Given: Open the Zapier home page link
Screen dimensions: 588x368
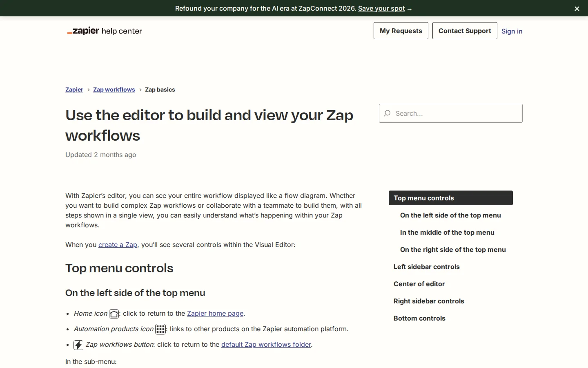Looking at the screenshot, I should tap(215, 313).
